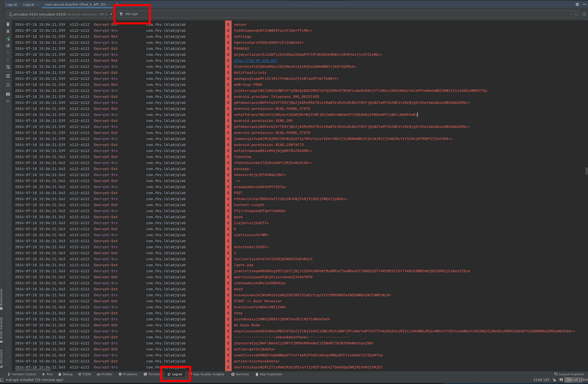Open the configure logcat formatting options icon
Screen dimensions: 588x384
pos(8,76)
